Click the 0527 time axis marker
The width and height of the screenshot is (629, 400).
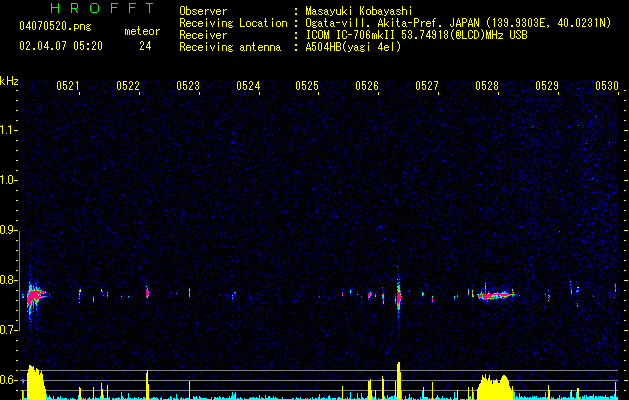click(x=427, y=86)
